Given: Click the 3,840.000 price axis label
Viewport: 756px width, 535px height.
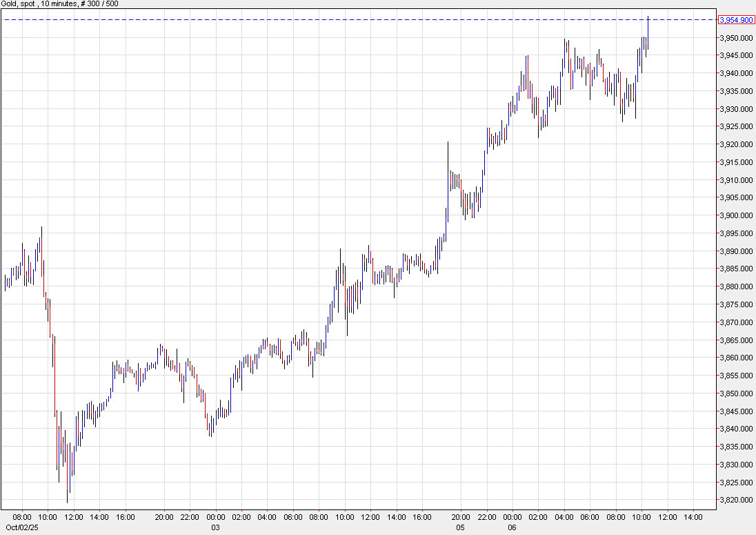Looking at the screenshot, I should (x=736, y=429).
